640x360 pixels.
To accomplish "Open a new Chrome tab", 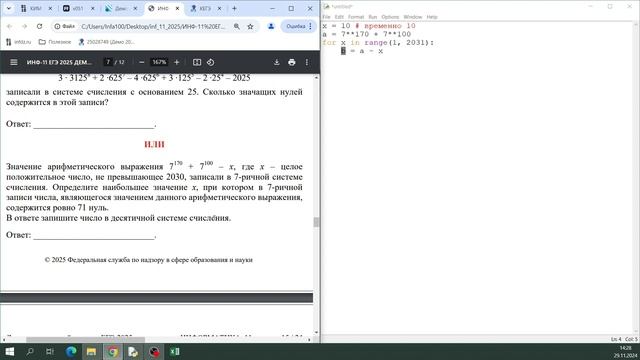I will coord(234,8).
